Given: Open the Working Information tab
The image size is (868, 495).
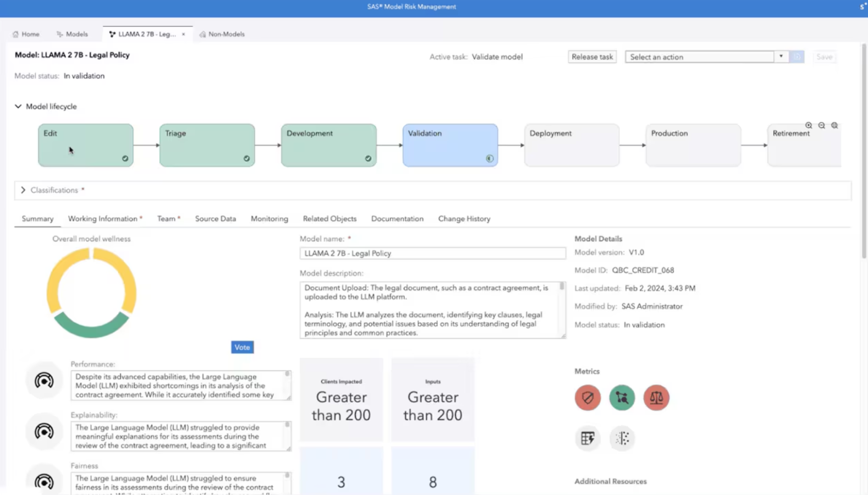Looking at the screenshot, I should click(x=105, y=218).
